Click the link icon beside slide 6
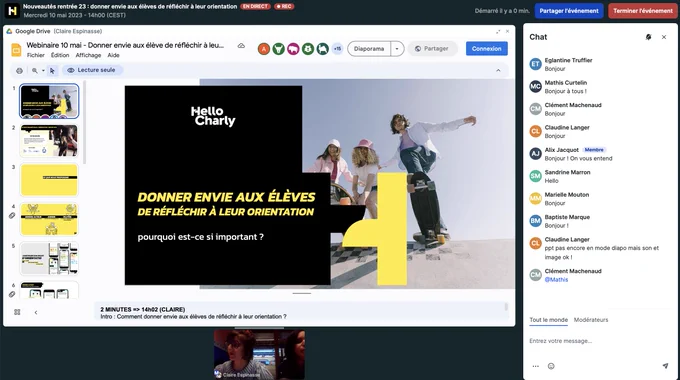This screenshot has width=680, height=380. (x=12, y=294)
